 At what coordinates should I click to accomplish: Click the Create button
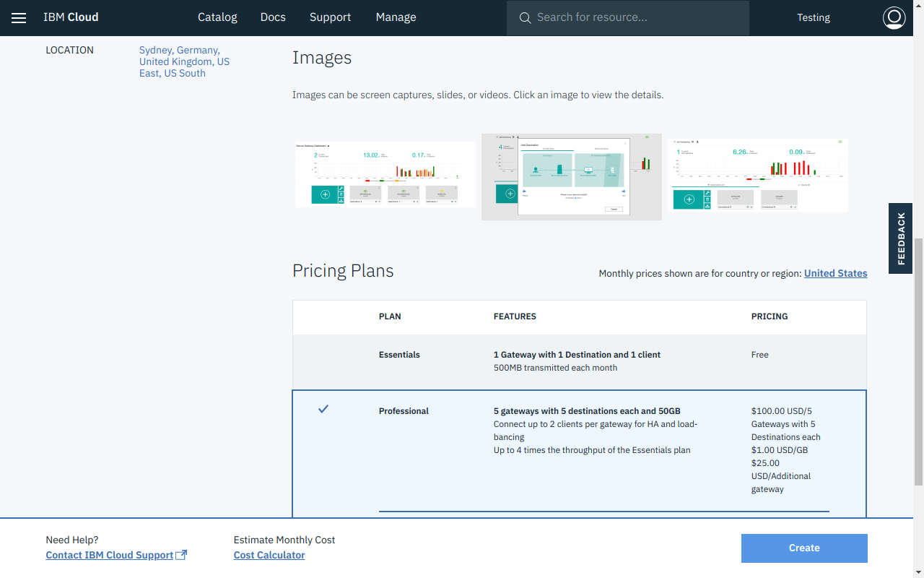[x=804, y=548]
